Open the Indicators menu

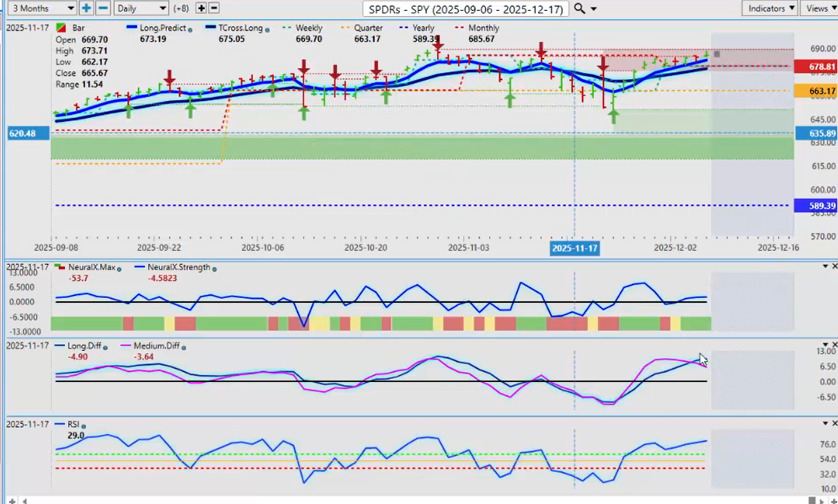[x=770, y=8]
